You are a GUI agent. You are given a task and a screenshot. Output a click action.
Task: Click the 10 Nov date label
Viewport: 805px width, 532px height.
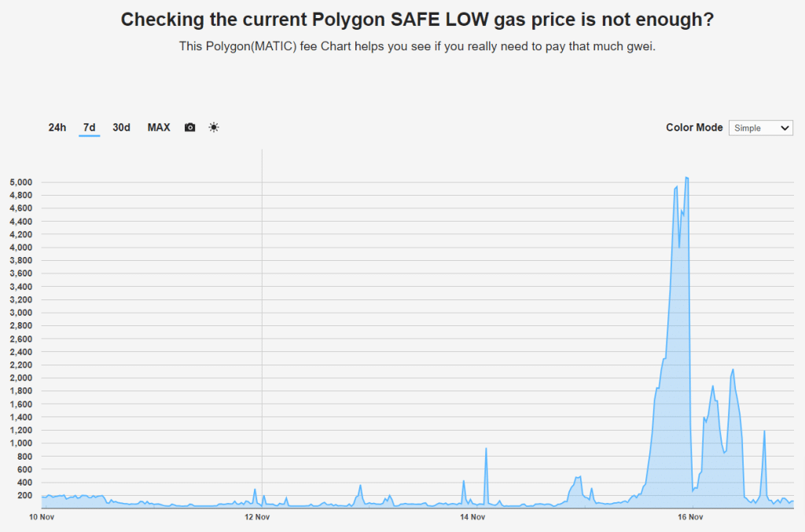(x=41, y=517)
